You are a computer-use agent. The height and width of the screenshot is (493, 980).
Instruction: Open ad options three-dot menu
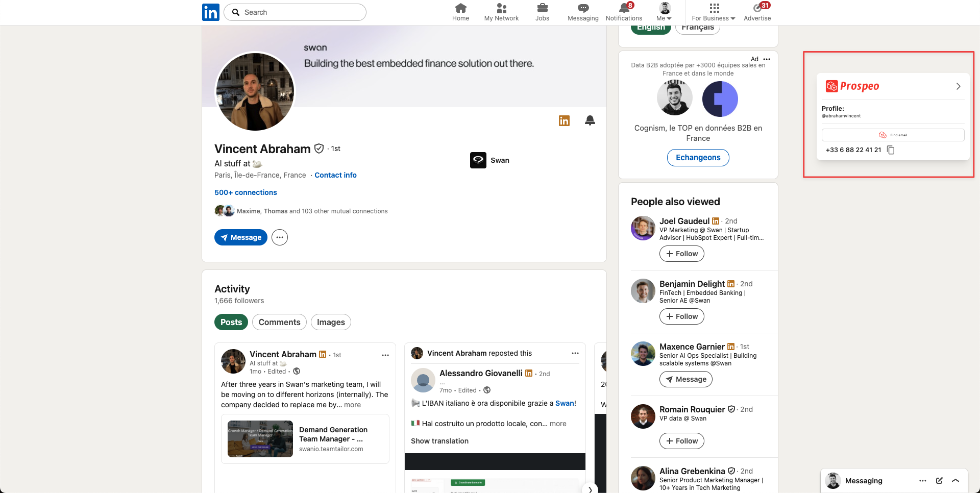point(767,59)
